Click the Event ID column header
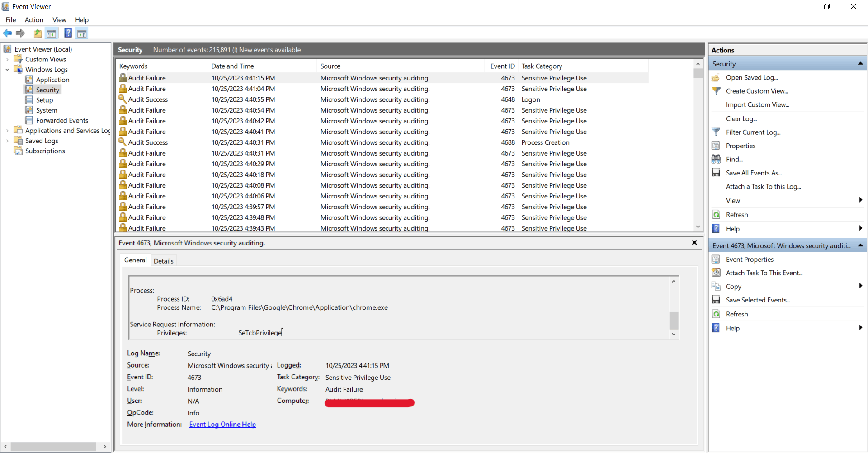Viewport: 868px width, 453px height. tap(501, 66)
